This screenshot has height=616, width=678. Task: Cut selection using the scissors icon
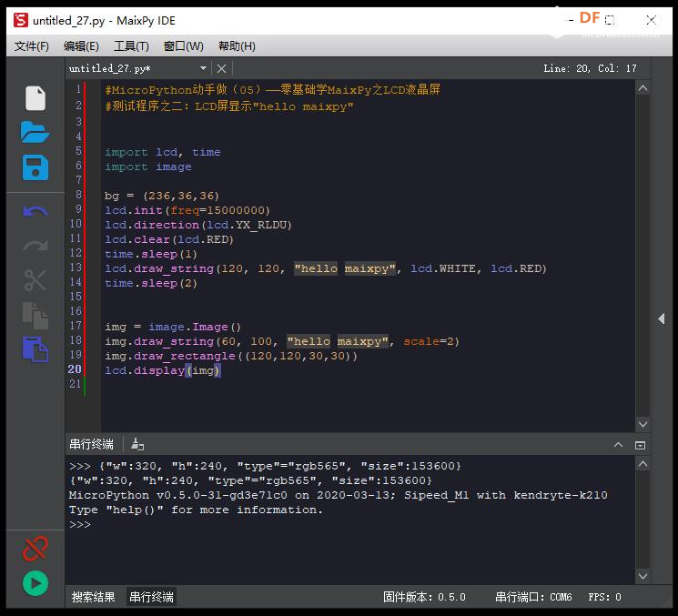point(35,280)
